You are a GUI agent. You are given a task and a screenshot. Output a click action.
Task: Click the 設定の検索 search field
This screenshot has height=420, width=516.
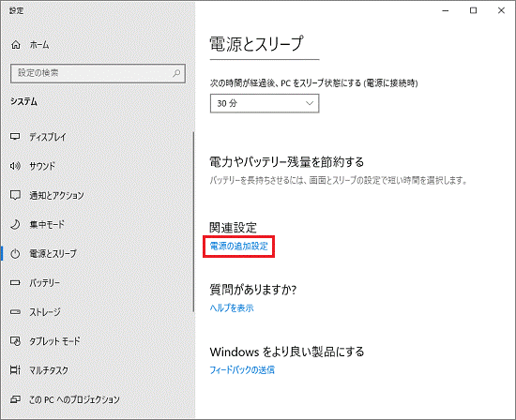coord(98,73)
